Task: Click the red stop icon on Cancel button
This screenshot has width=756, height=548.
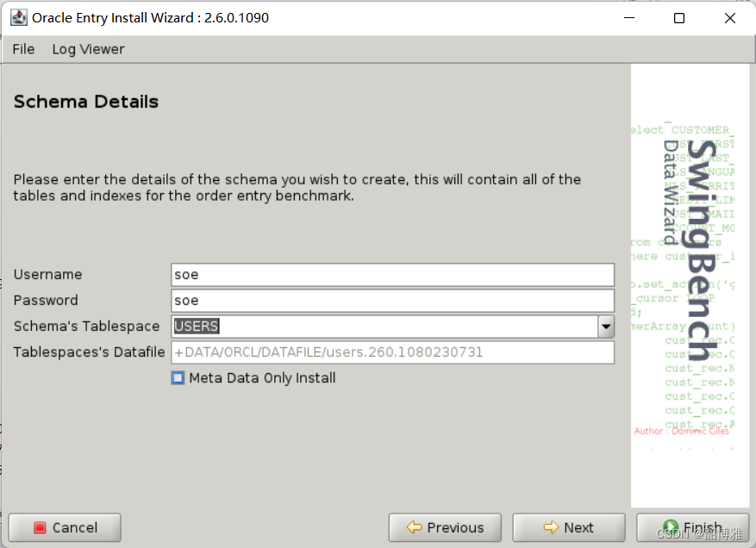Action: pyautogui.click(x=39, y=527)
